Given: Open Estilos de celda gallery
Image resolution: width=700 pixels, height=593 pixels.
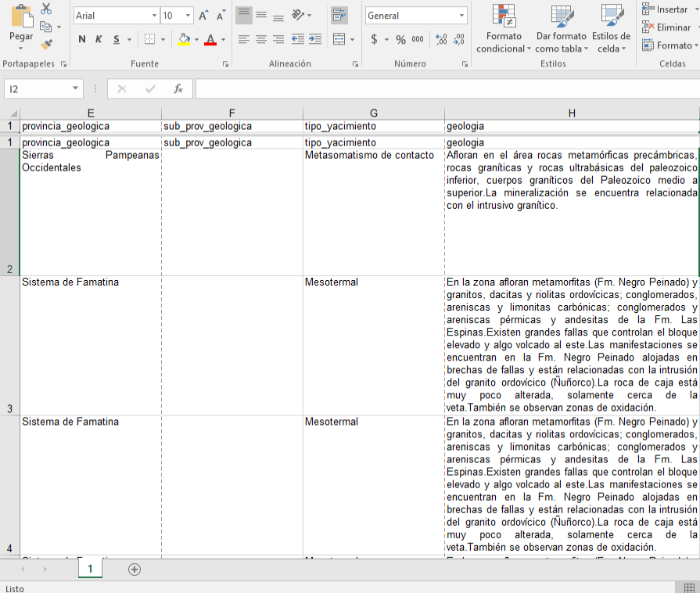Looking at the screenshot, I should (x=611, y=27).
